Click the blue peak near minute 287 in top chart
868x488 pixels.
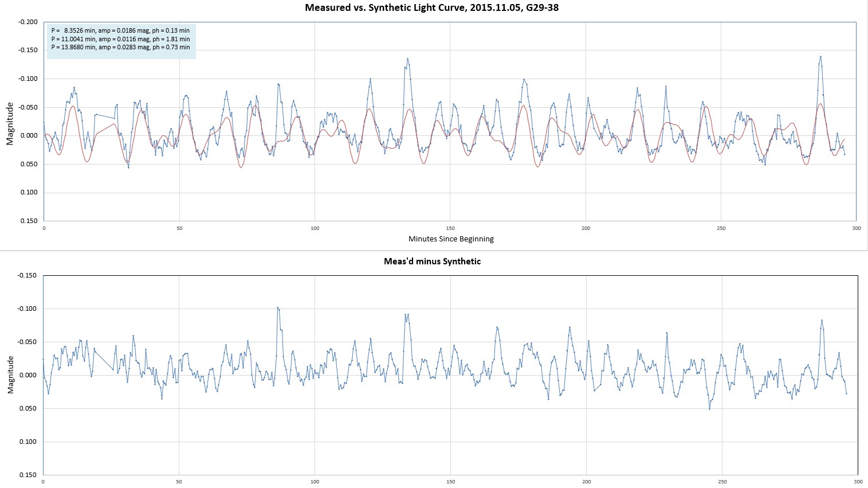click(821, 57)
